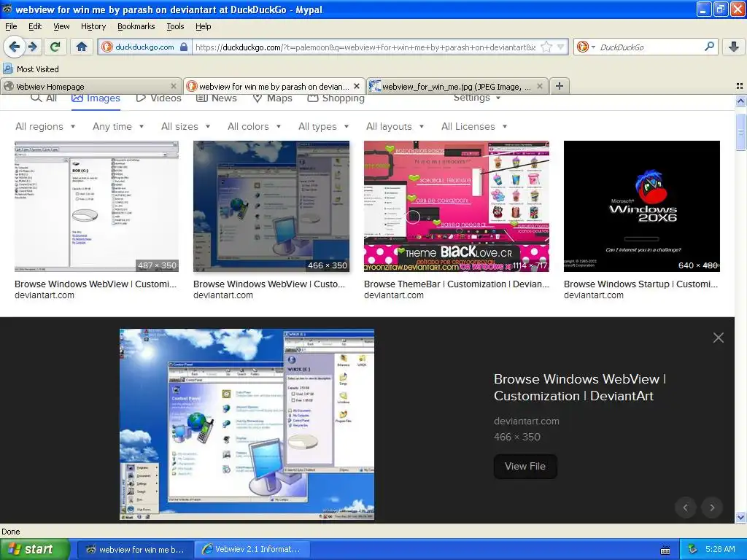
Task: Go back with the Back arrow button
Action: tap(15, 47)
